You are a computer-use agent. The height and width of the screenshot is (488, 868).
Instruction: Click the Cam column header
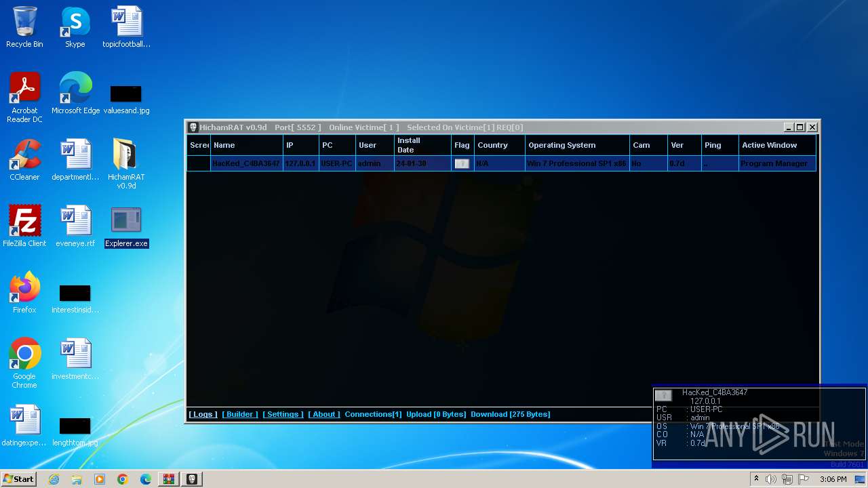[648, 145]
